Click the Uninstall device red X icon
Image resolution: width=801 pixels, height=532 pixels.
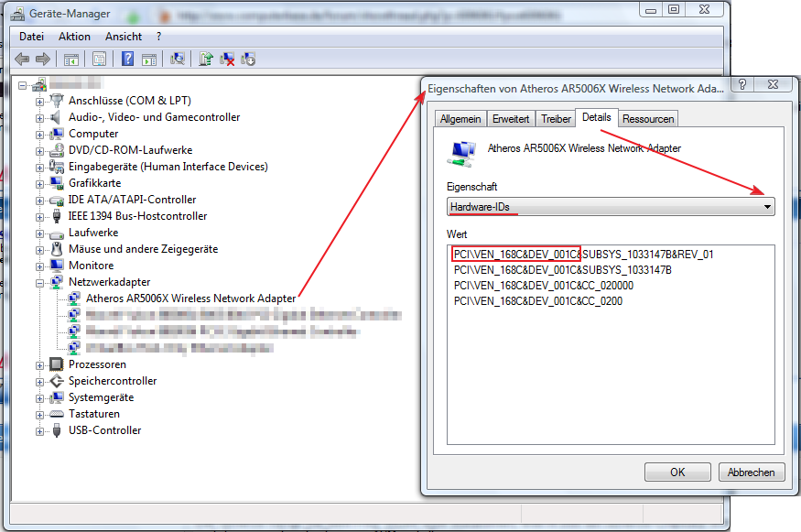(x=227, y=60)
